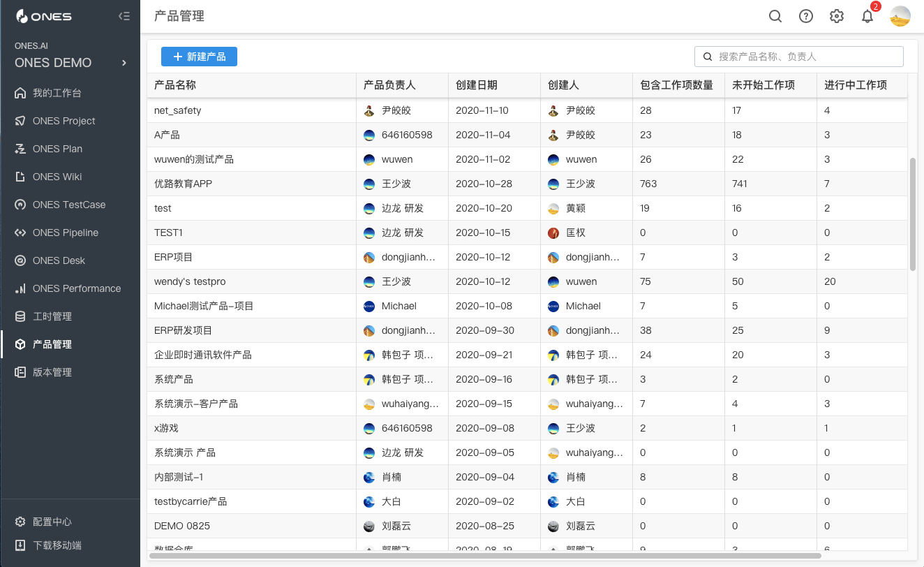Click the ONES Desk icon
The image size is (924, 567).
coord(20,260)
